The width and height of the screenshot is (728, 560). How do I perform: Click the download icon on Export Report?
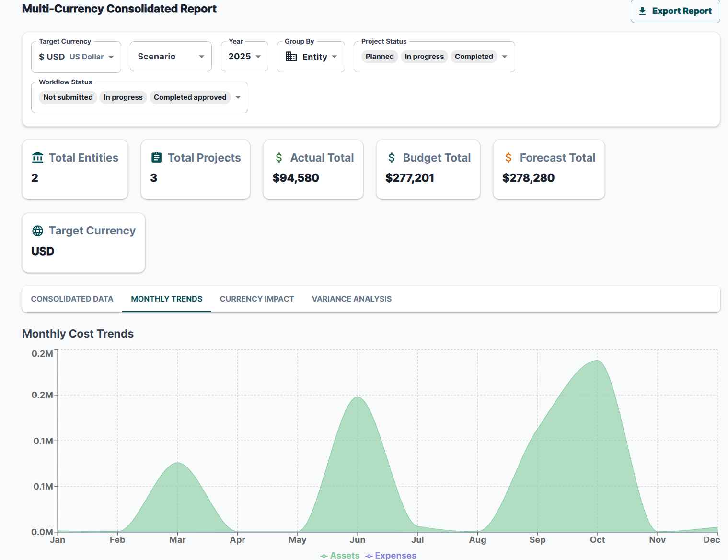642,11
